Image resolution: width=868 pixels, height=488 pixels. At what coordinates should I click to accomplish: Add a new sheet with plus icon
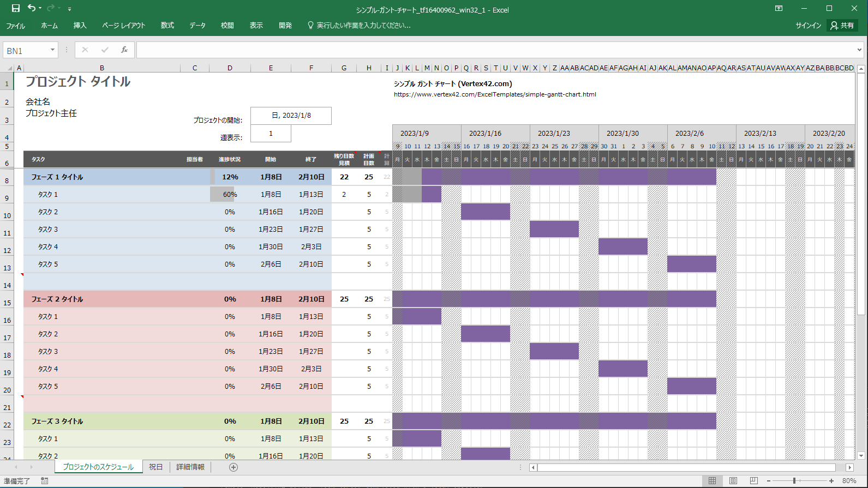pyautogui.click(x=234, y=467)
